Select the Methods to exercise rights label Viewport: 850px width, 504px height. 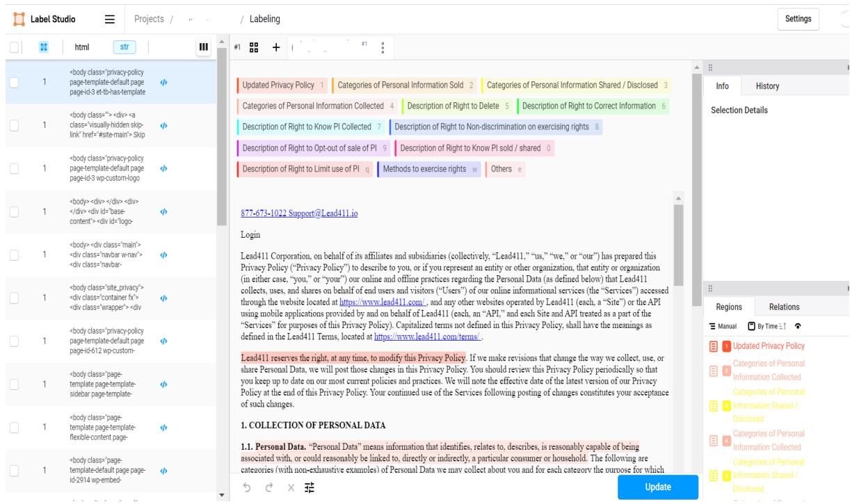click(x=428, y=170)
